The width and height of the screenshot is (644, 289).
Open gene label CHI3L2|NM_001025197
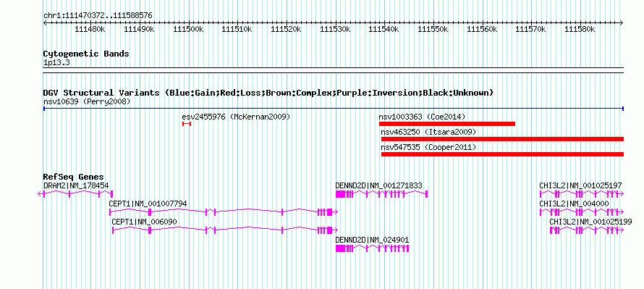tap(581, 186)
